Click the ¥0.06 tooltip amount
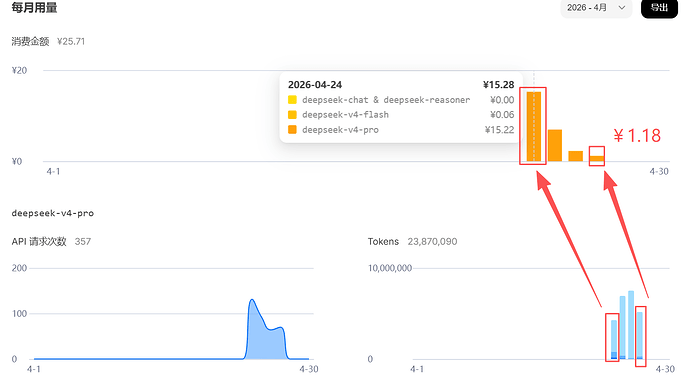 (x=502, y=115)
